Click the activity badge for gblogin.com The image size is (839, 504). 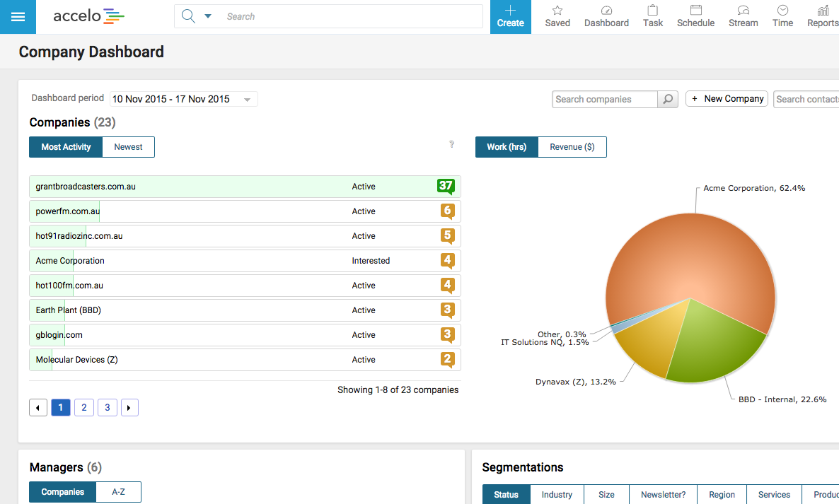[447, 335]
